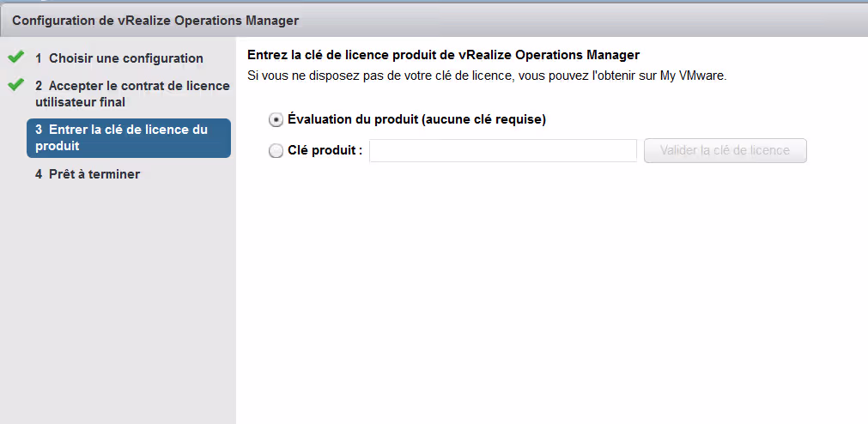The width and height of the screenshot is (868, 424).
Task: Click step number 4 in the sidebar
Action: pos(39,174)
